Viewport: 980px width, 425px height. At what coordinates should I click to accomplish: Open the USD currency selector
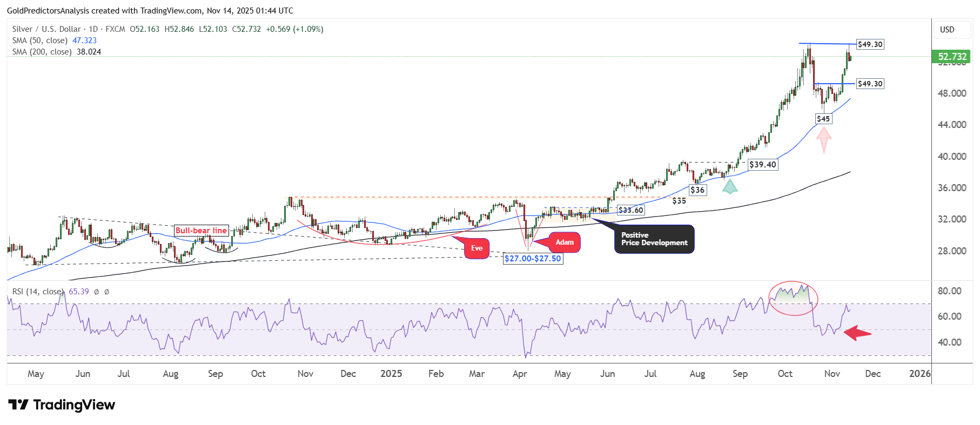947,30
